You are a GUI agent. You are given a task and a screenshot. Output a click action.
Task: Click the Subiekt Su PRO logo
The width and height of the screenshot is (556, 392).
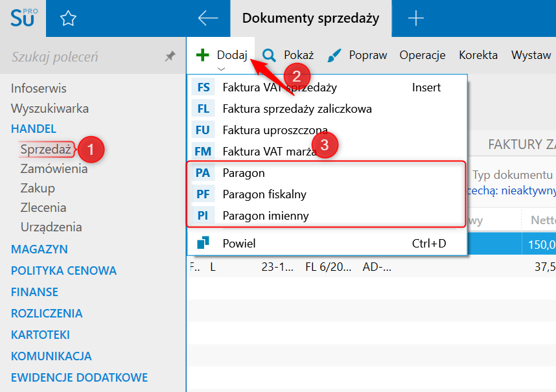pyautogui.click(x=24, y=17)
